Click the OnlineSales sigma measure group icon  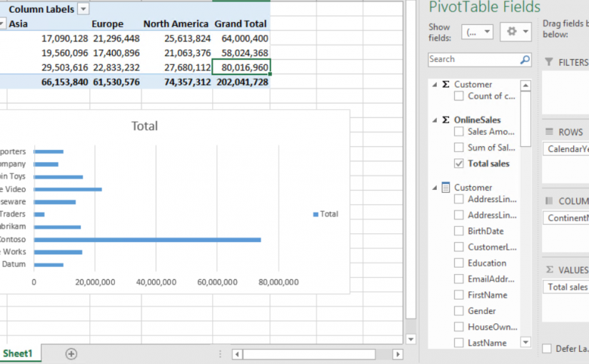point(446,120)
